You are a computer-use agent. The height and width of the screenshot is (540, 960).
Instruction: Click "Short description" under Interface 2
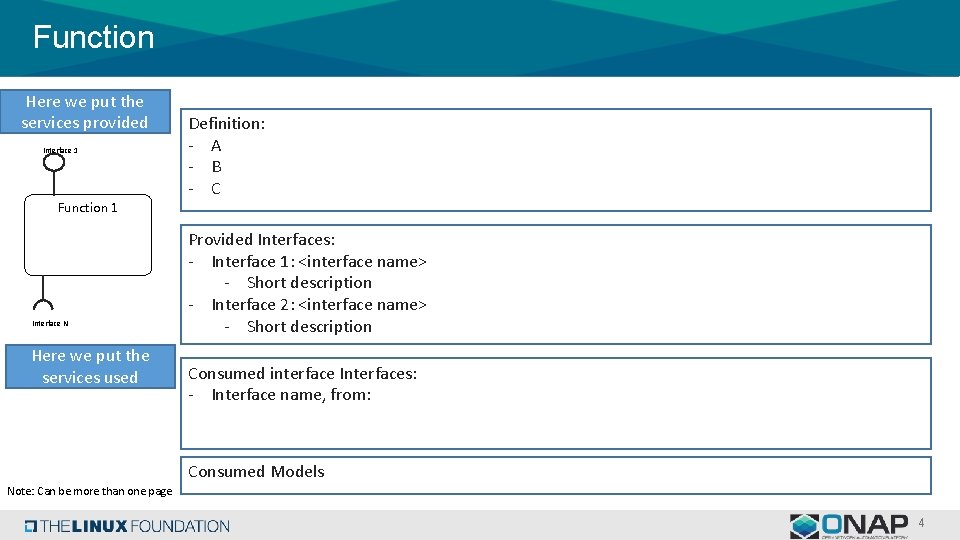point(309,326)
